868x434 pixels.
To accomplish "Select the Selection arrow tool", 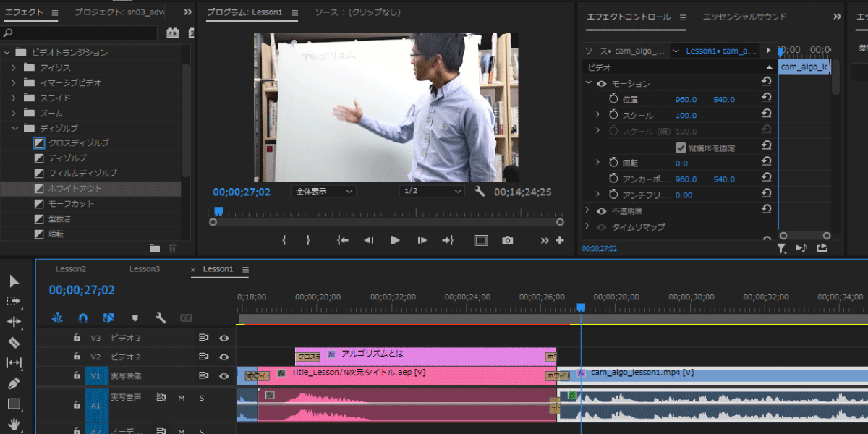I will point(14,281).
